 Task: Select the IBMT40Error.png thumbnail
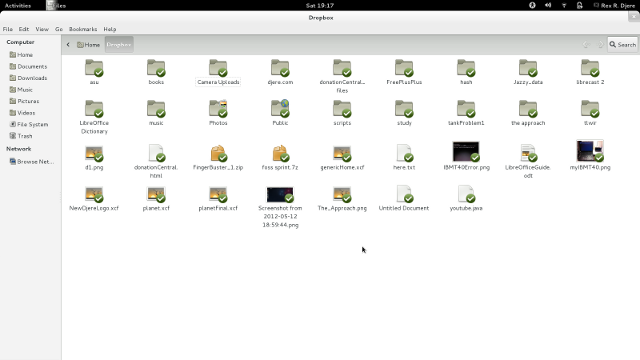coord(466,152)
